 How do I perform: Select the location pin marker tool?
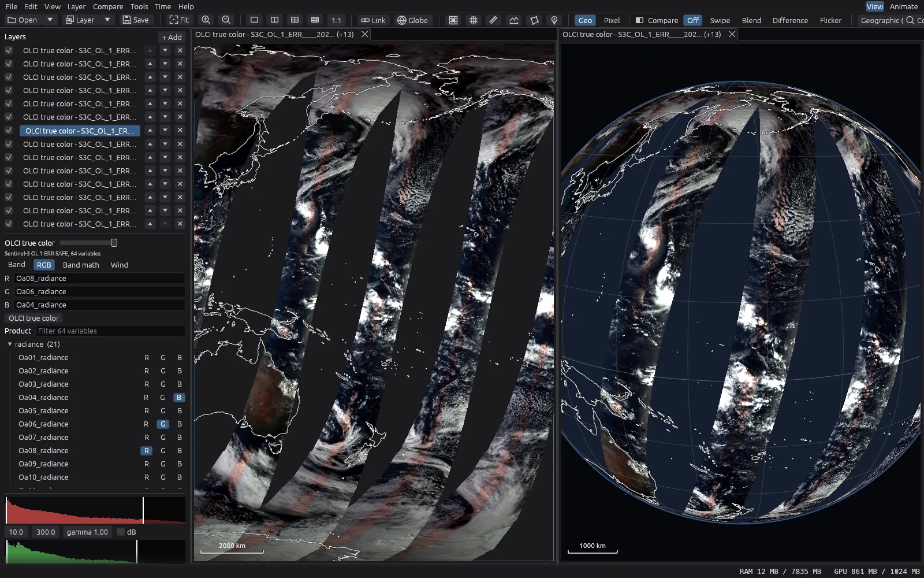(x=554, y=20)
